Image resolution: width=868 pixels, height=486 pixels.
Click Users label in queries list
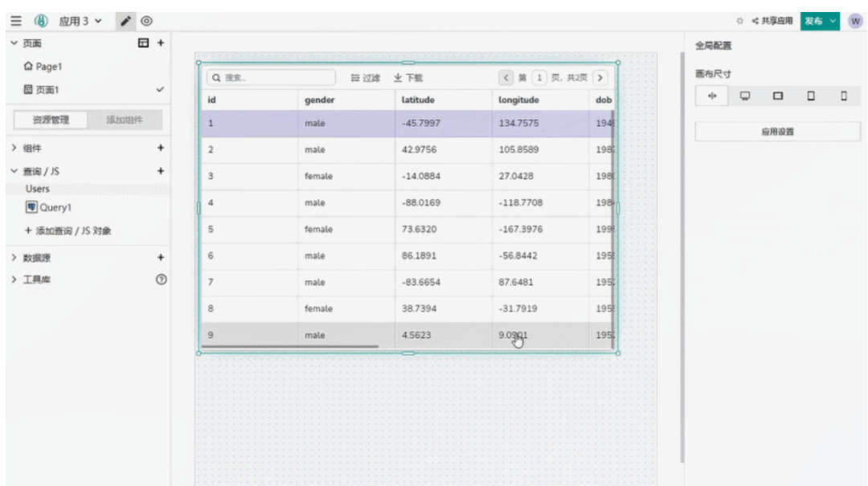[x=37, y=189]
